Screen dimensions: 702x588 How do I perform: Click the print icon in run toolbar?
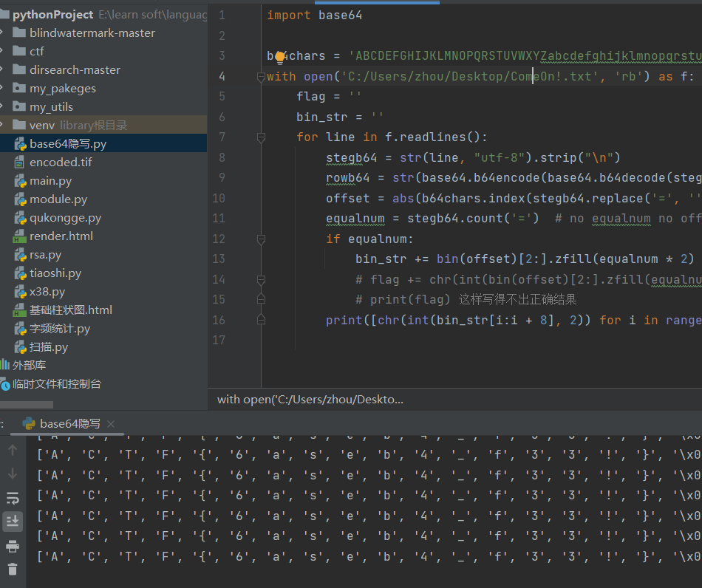coord(13,546)
